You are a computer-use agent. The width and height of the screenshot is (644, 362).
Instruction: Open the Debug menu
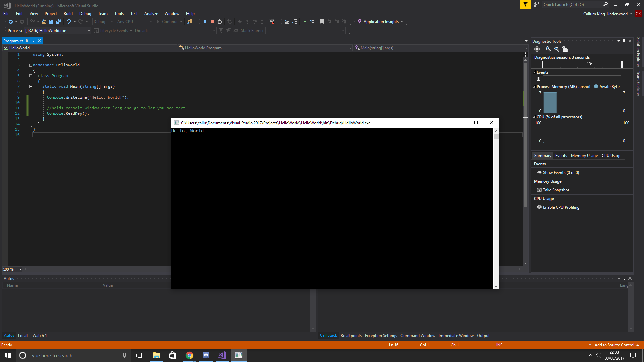pyautogui.click(x=85, y=14)
